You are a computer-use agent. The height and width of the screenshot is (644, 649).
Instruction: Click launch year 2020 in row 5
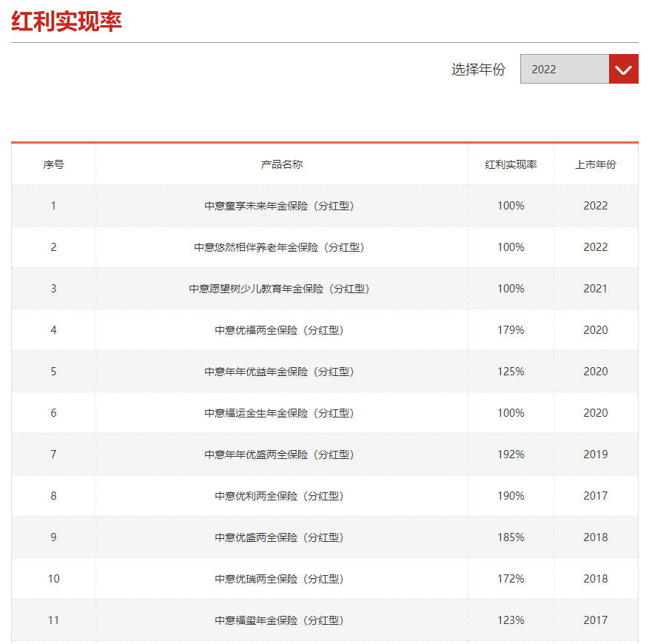[x=596, y=372]
